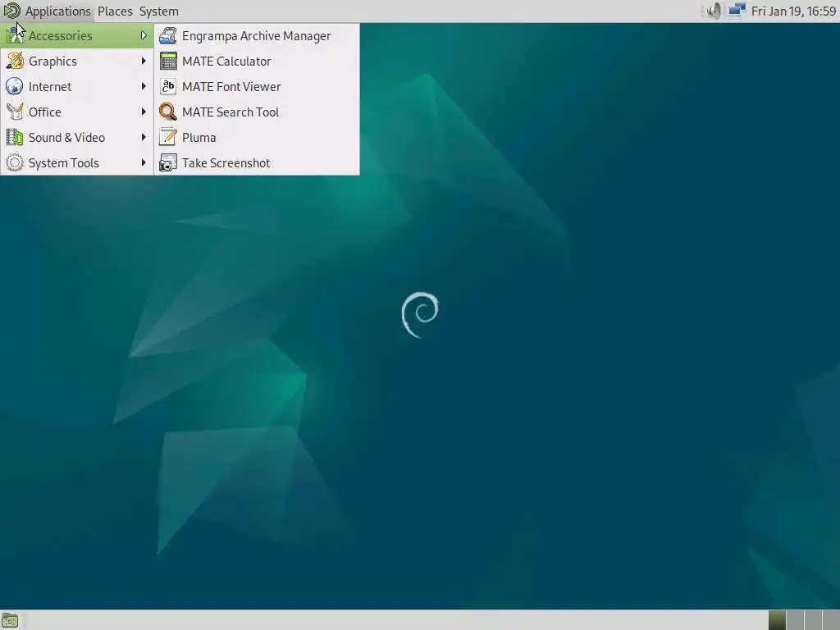
Task: Expand the Graphics submenu
Action: pos(77,61)
